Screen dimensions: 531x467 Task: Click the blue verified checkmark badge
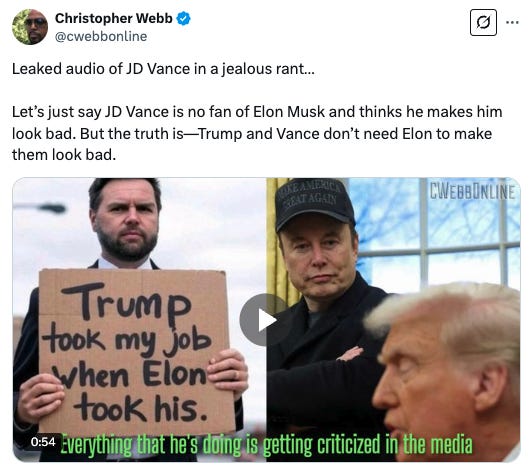pyautogui.click(x=183, y=18)
